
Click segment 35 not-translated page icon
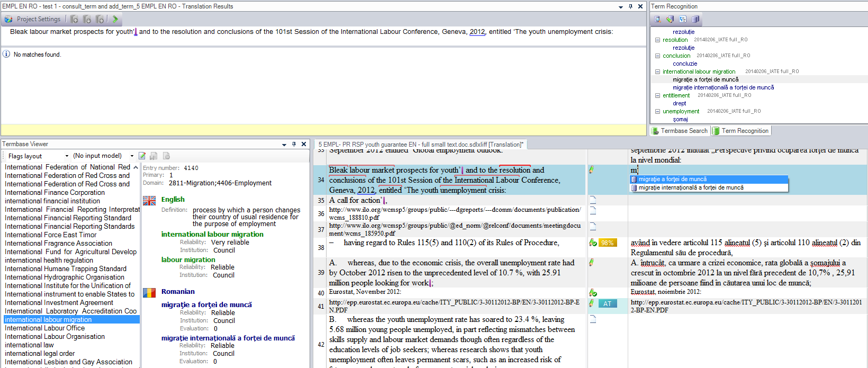(593, 200)
